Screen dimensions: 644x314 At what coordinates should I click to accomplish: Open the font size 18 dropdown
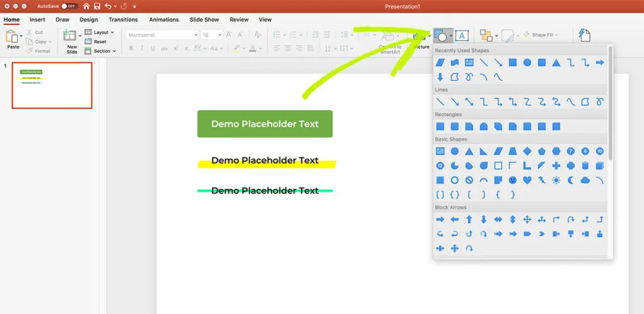pos(219,35)
